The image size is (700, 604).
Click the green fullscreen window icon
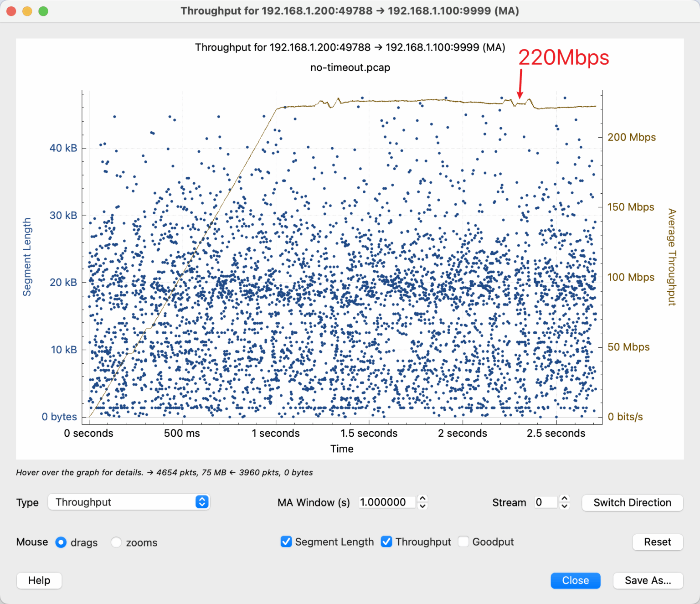43,11
